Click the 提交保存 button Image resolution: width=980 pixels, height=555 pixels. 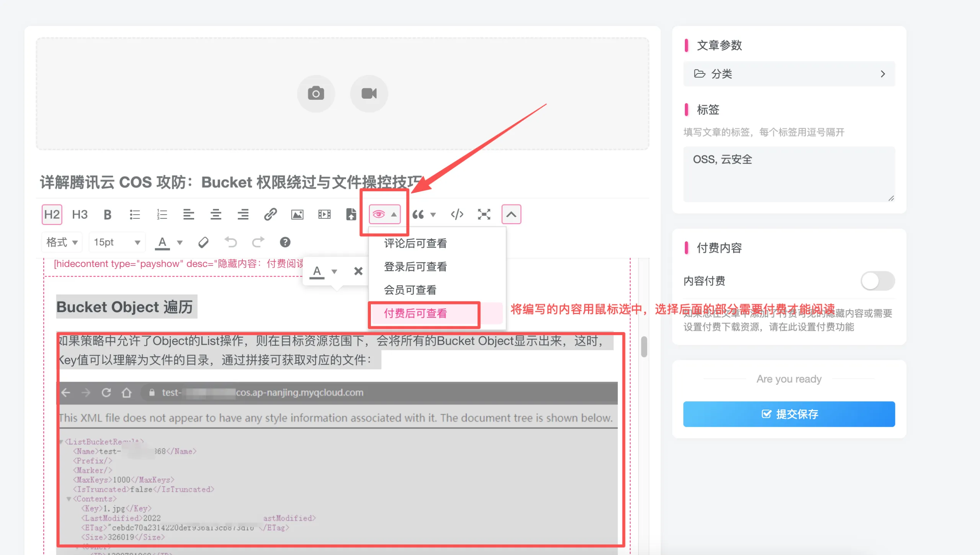[x=789, y=414]
